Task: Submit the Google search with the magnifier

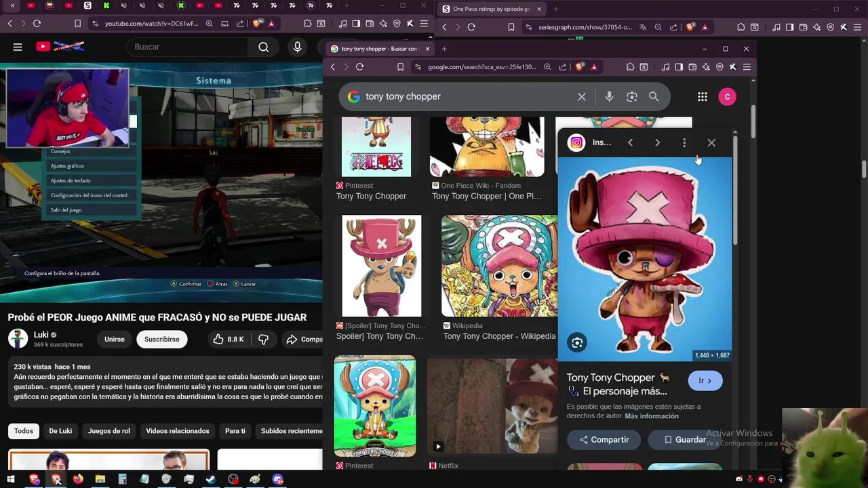Action: 654,97
